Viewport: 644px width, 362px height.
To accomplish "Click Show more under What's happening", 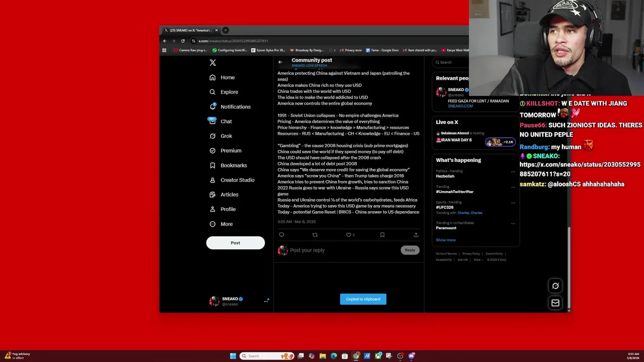I will 446,240.
